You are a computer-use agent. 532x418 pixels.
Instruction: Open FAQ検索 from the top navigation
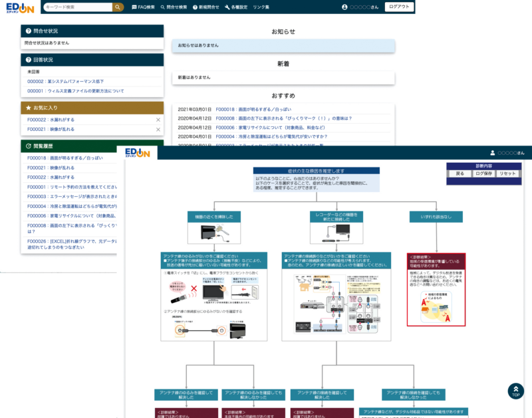point(142,7)
